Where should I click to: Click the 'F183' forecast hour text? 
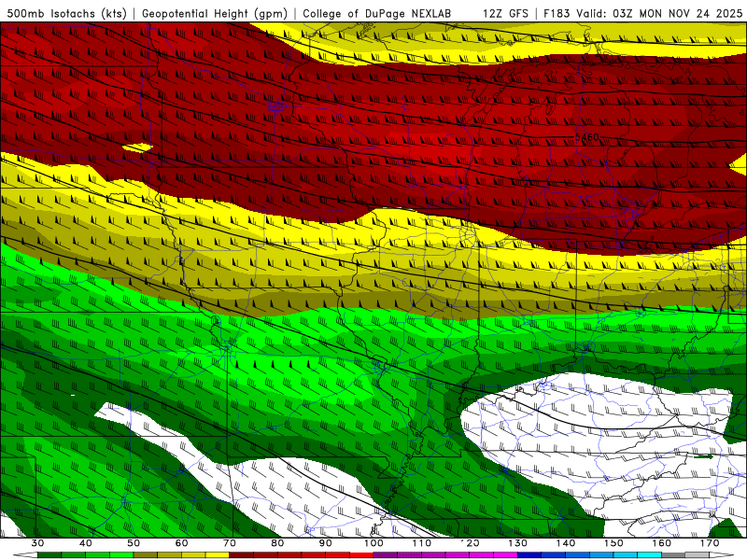(557, 13)
